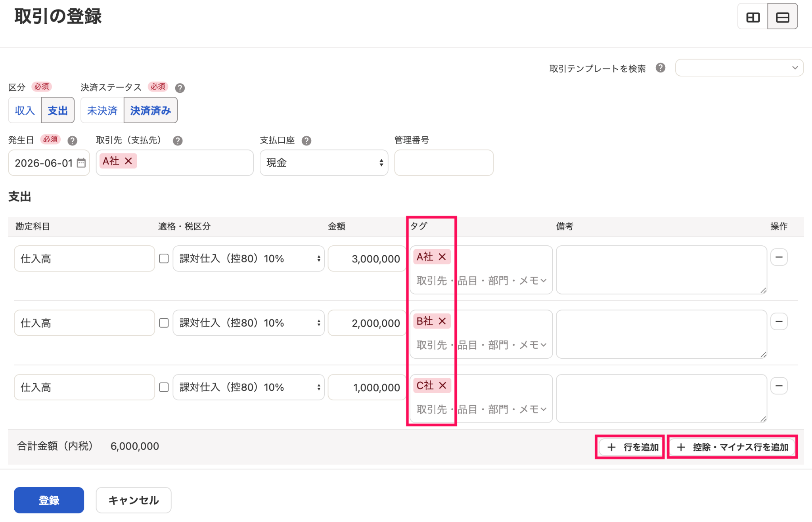
Task: Focus the 勘定科目 field in the 3,000,000 row
Action: point(84,258)
